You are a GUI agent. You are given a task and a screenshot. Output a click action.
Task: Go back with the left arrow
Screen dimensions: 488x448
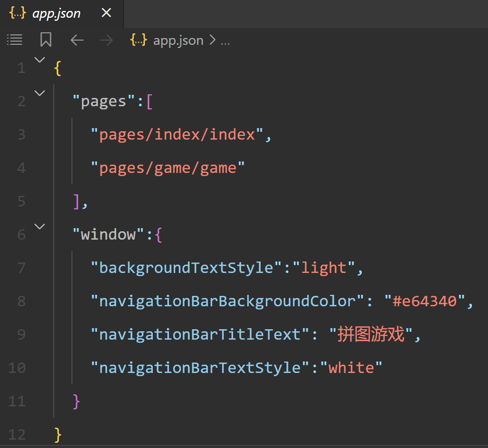(x=77, y=40)
